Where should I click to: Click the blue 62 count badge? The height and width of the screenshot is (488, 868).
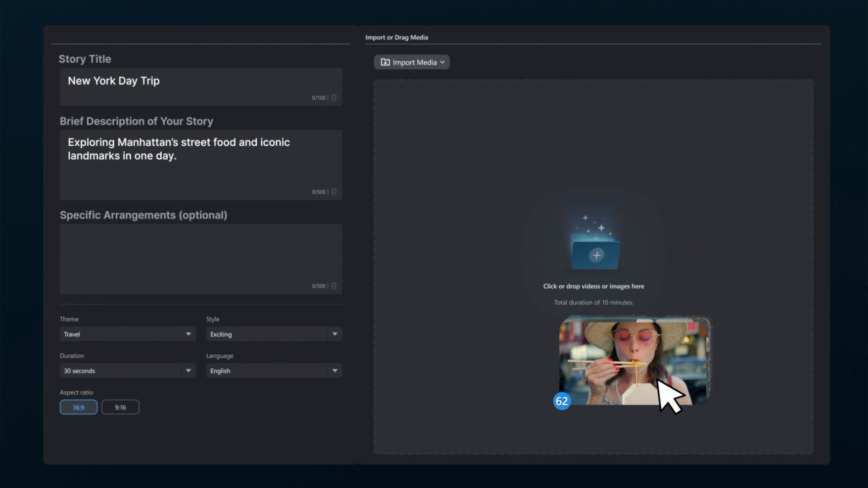561,401
